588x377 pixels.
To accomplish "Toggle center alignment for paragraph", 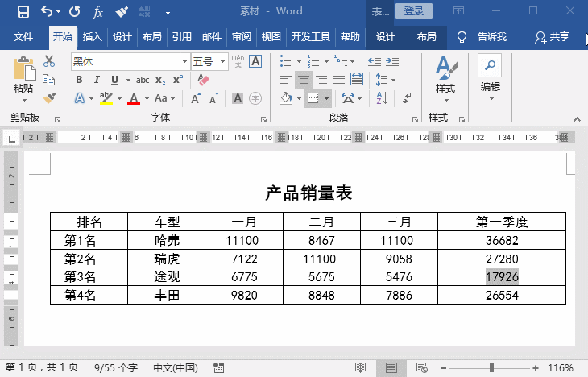I will pos(303,80).
